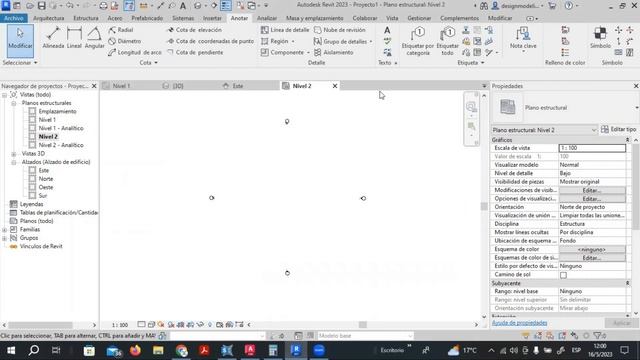Expand the Cota panel dropdown
Viewport: 640px width, 360px height.
click(156, 63)
